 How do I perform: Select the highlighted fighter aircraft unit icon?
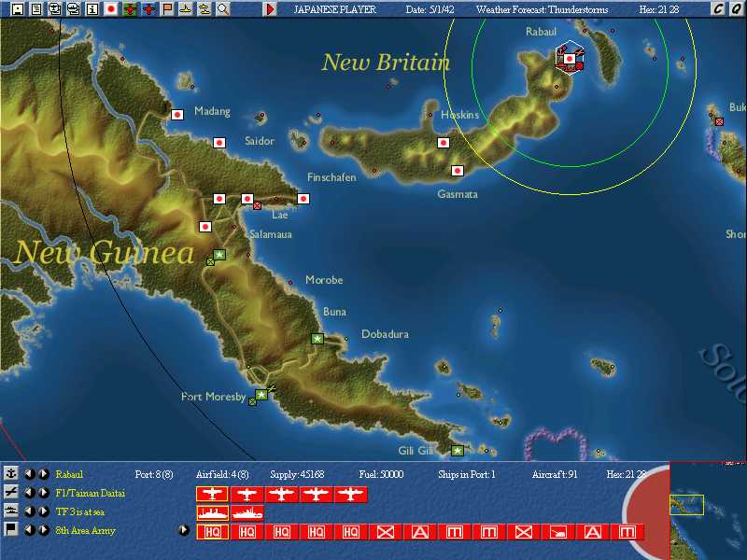click(x=213, y=495)
